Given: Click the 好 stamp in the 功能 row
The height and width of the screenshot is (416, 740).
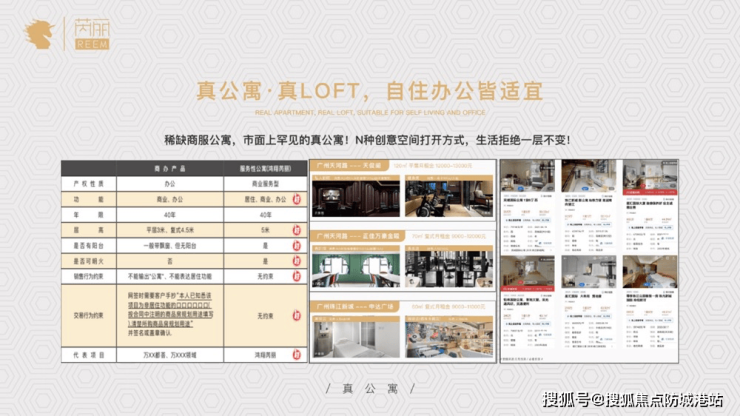Looking at the screenshot, I should point(296,199).
